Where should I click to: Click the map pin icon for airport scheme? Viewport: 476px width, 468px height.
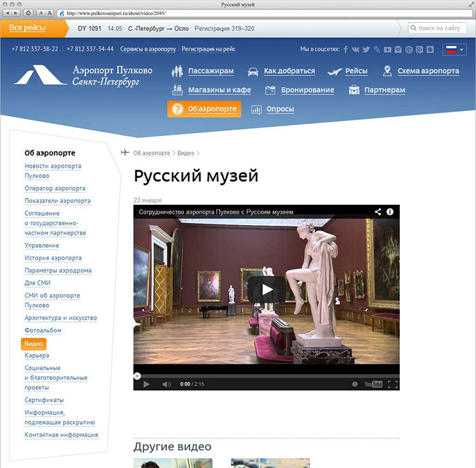[x=387, y=71]
